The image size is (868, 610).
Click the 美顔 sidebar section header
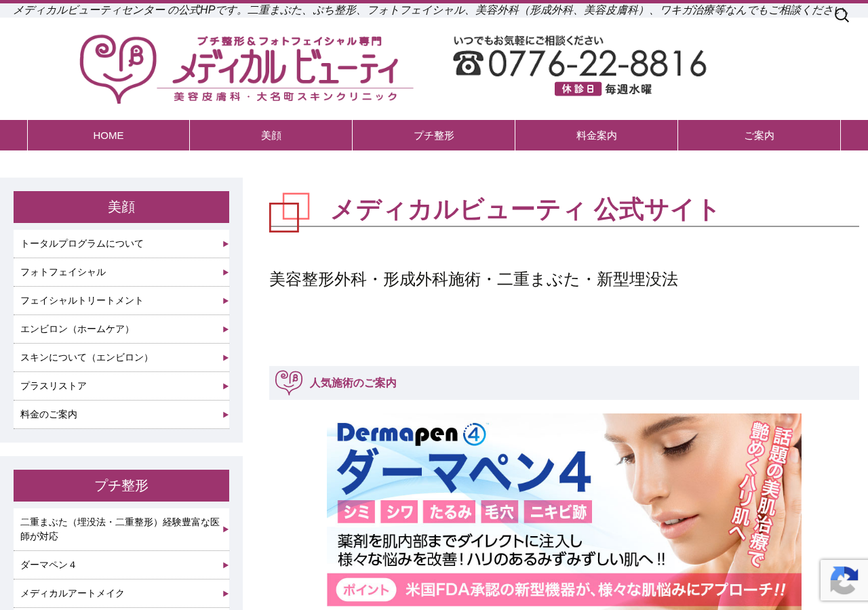[121, 207]
